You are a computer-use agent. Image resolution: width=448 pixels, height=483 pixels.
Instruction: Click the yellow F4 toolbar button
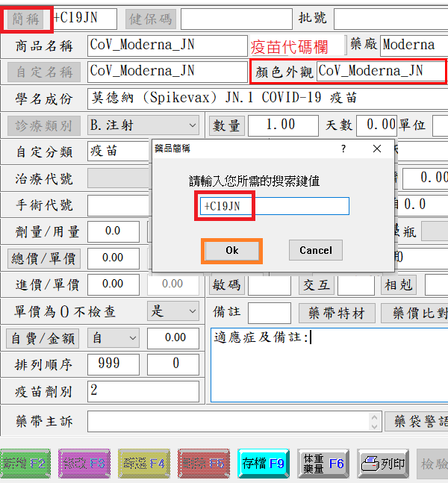click(143, 464)
